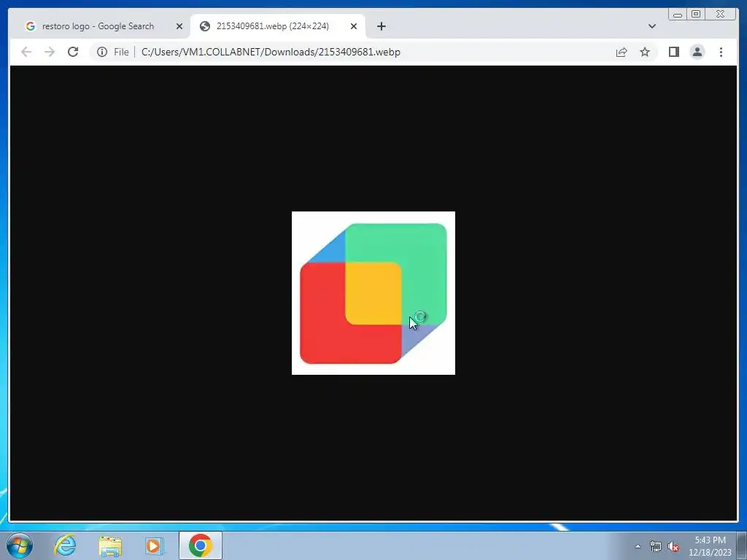This screenshot has width=747, height=560.
Task: Minimize the Chrome window
Action: coord(678,15)
